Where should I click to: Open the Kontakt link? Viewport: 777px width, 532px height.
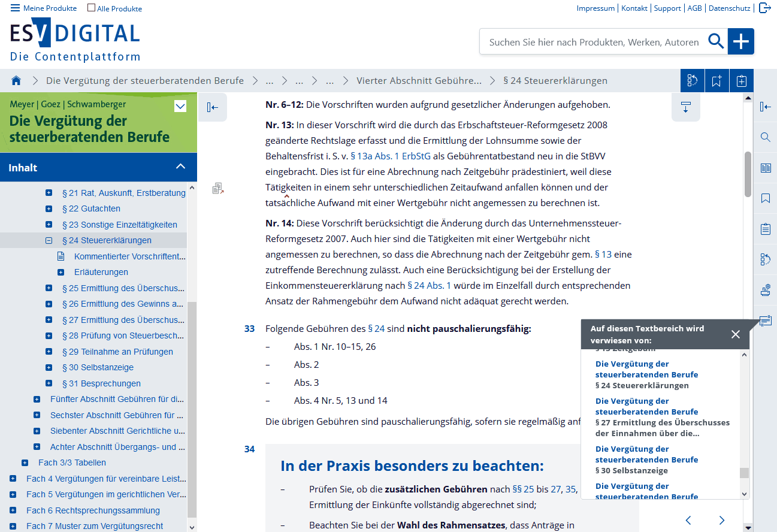[634, 8]
